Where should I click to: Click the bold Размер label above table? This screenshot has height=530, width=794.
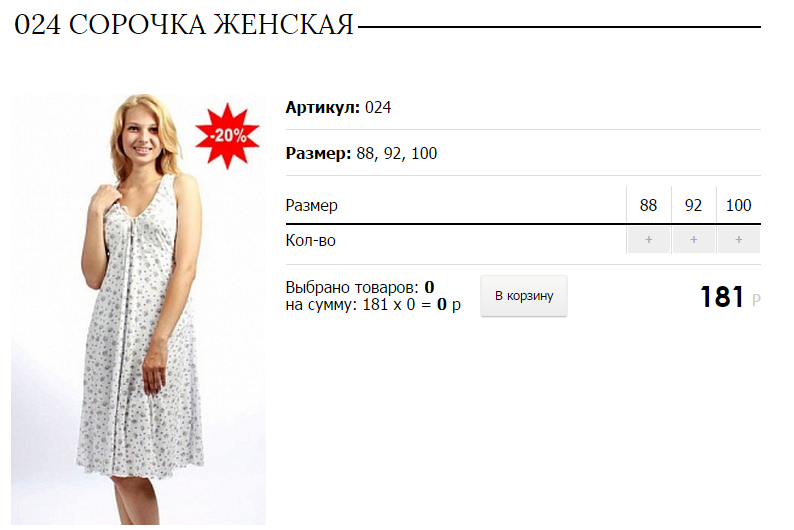319,153
